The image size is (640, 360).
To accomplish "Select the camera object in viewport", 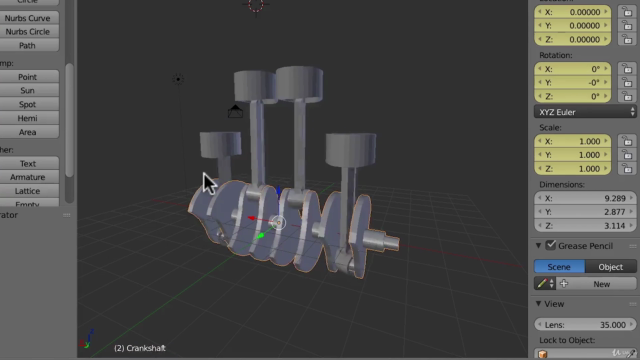I will tap(235, 112).
